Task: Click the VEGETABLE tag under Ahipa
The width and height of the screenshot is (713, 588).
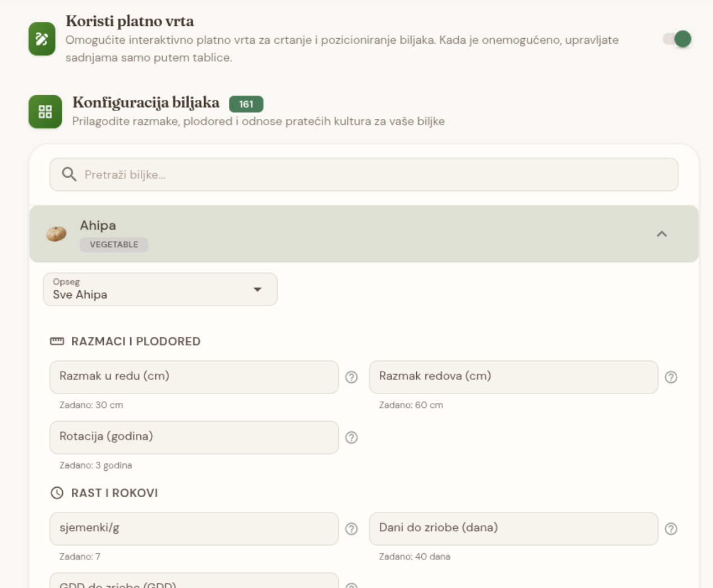Action: click(114, 244)
